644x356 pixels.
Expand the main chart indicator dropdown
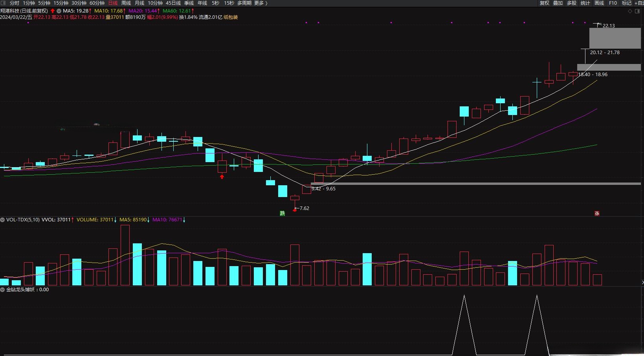click(x=59, y=11)
